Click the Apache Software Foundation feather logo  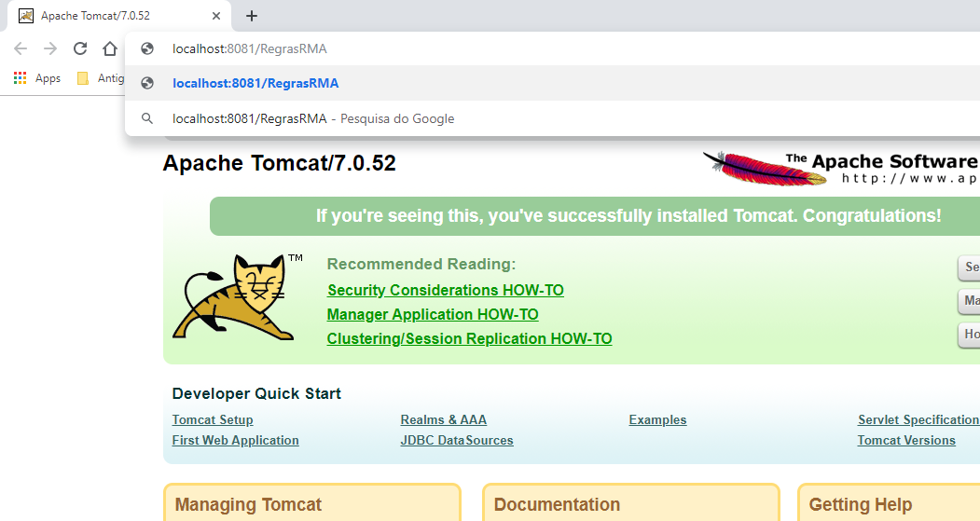coord(841,168)
